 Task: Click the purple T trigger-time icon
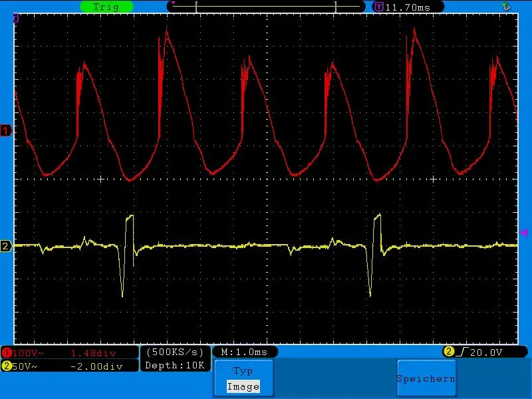[x=378, y=7]
